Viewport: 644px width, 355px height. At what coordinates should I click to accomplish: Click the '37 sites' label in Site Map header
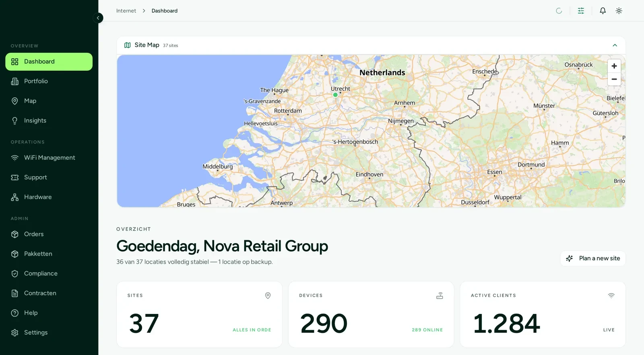pos(170,45)
